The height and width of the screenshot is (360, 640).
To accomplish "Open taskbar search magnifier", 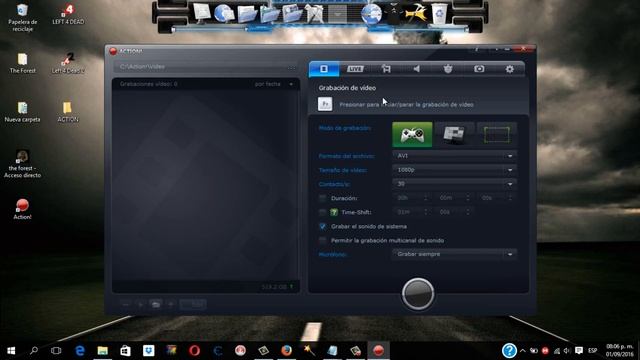I will coord(34,351).
